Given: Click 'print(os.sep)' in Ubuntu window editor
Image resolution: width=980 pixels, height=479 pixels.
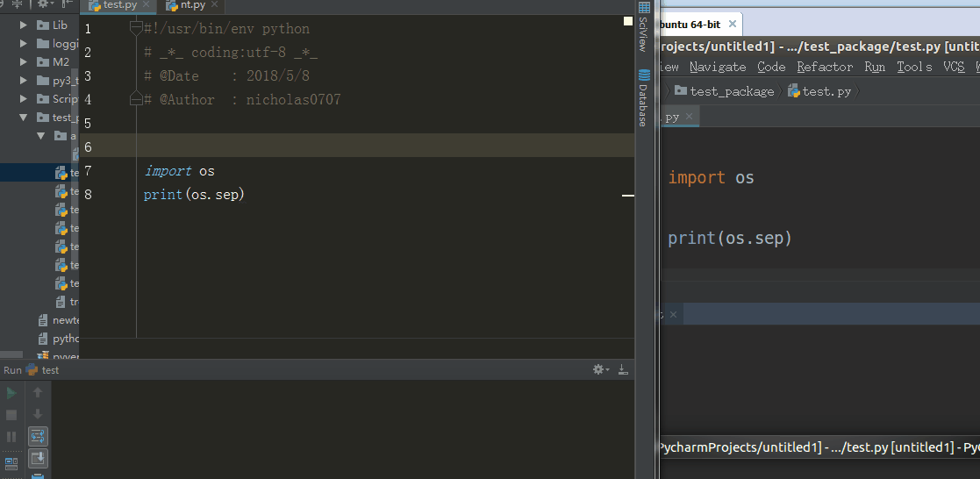Looking at the screenshot, I should (x=730, y=239).
